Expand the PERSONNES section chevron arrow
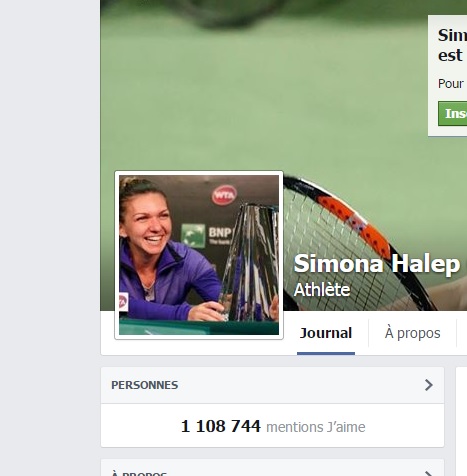 (x=429, y=385)
